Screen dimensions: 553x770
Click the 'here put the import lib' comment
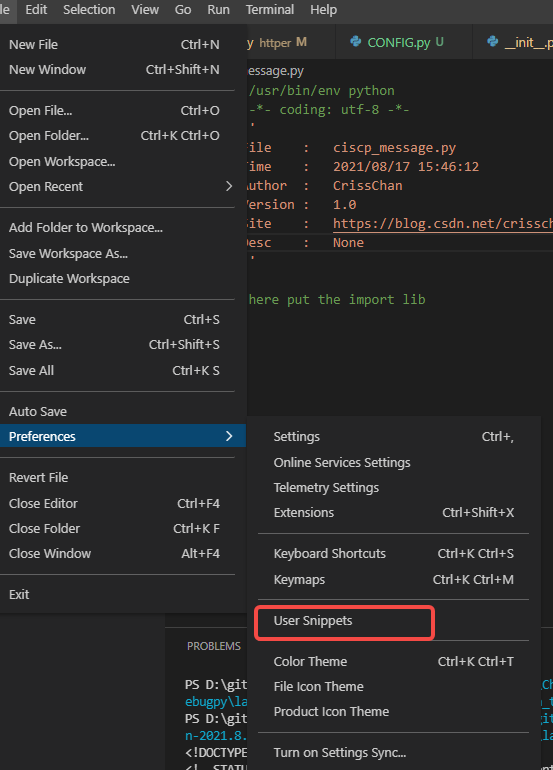[336, 300]
